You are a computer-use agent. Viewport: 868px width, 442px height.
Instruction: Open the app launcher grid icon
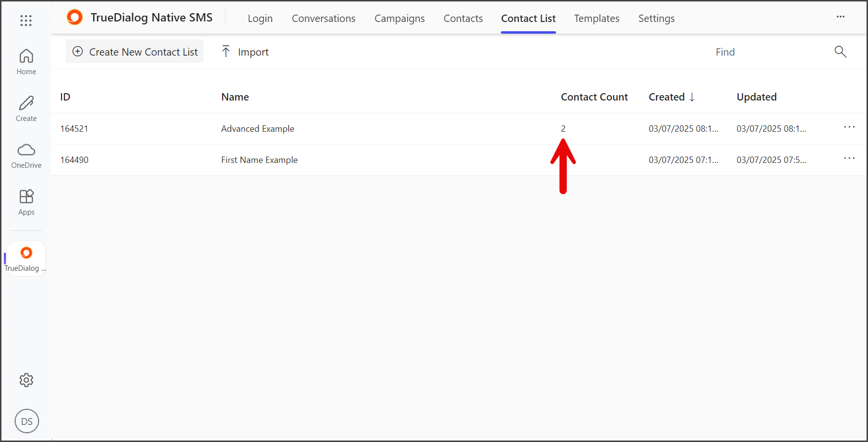click(26, 20)
